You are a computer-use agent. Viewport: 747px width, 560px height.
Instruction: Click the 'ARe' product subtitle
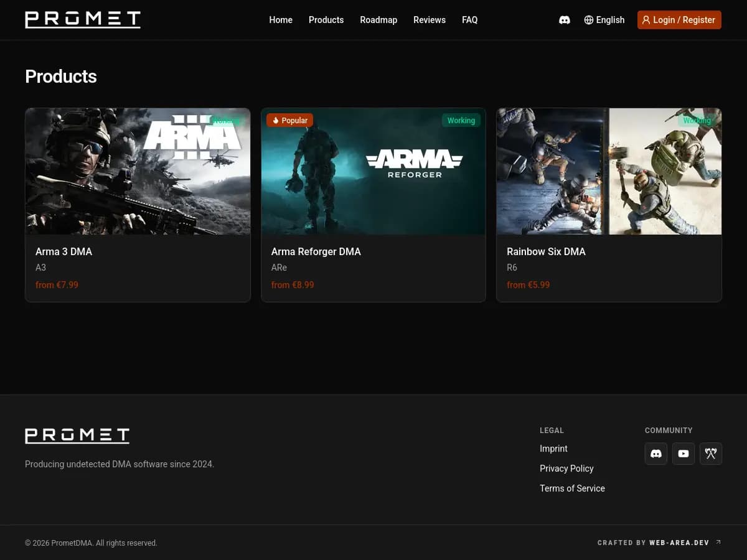[279, 268]
